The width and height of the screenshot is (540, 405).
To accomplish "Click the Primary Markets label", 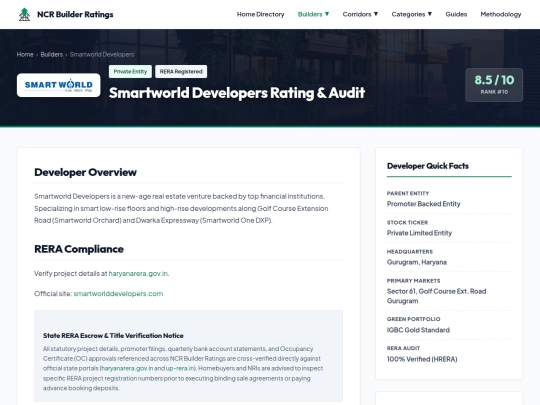I will pos(413,281).
